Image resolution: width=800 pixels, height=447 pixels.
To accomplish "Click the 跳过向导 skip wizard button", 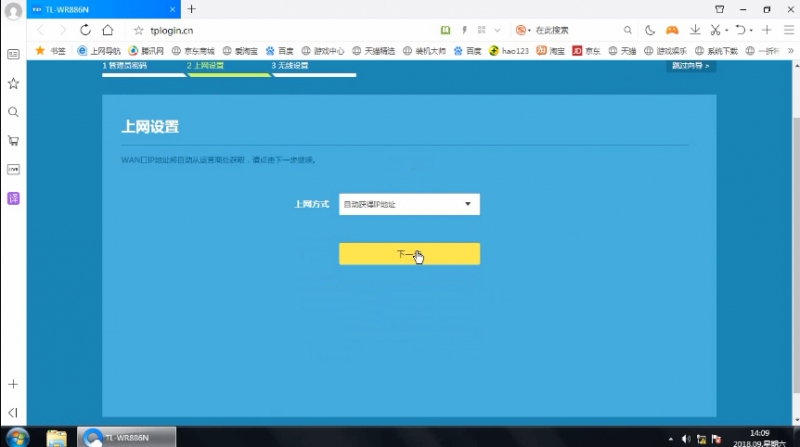I will tap(691, 66).
